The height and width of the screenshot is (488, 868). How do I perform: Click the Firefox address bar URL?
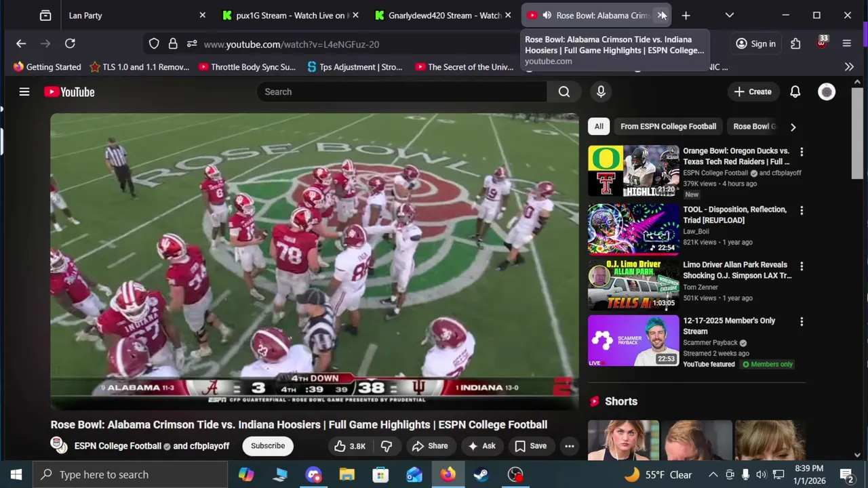(x=292, y=44)
